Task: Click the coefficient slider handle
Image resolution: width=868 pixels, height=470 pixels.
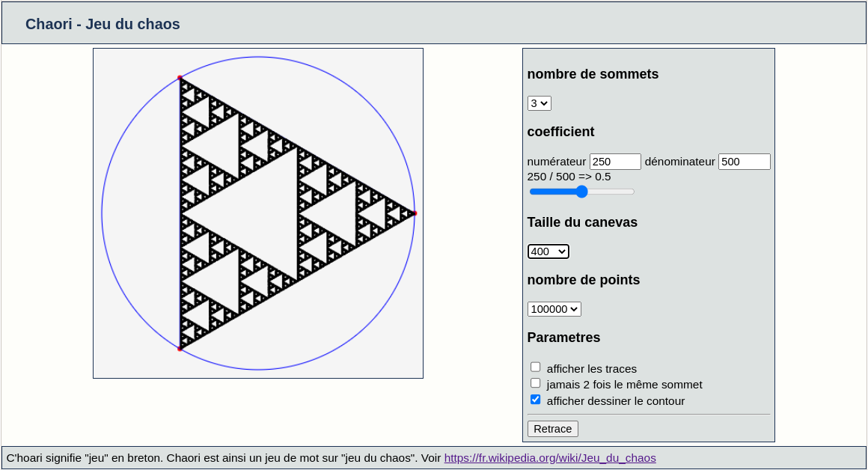Action: (x=581, y=192)
